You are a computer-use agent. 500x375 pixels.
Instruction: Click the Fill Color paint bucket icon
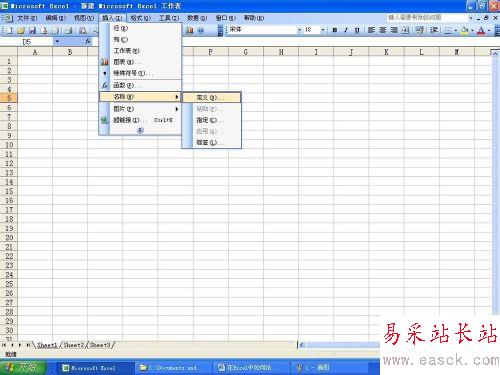click(x=465, y=31)
